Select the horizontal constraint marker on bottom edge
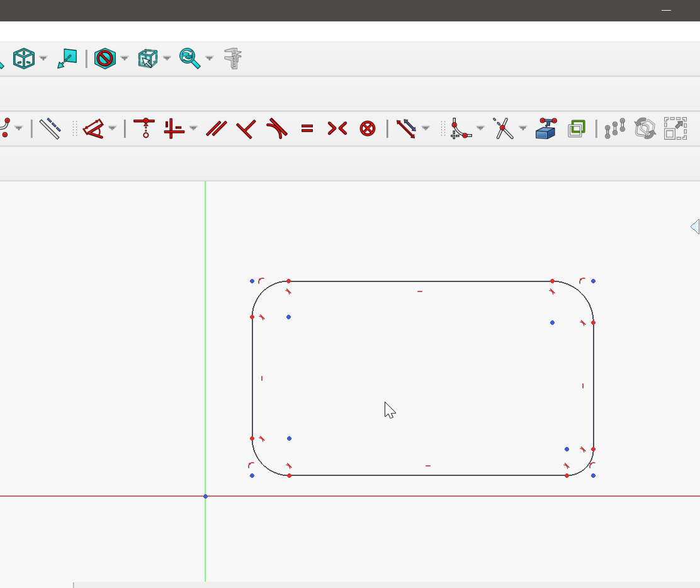 (x=427, y=466)
